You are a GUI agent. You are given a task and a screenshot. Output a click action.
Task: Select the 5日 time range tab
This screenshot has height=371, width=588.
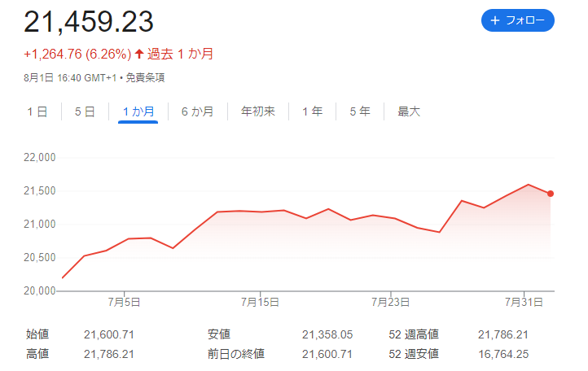tap(85, 111)
